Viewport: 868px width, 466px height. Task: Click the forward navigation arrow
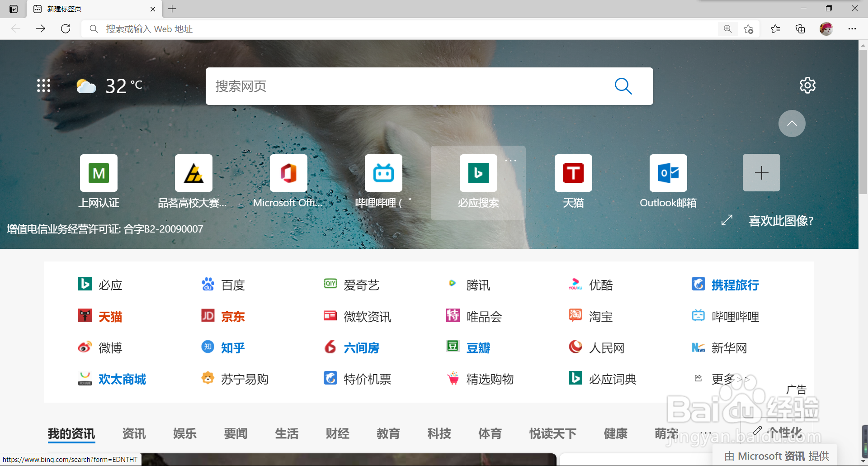point(41,29)
